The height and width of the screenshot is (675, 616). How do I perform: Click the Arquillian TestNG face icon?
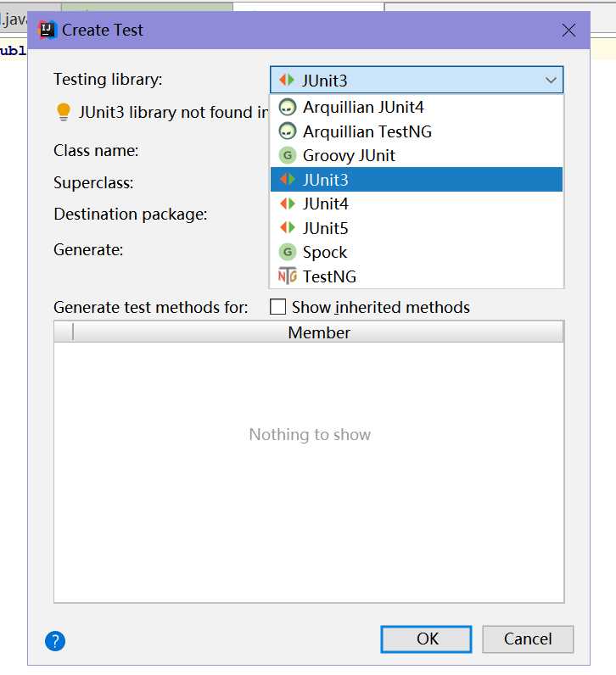288,131
